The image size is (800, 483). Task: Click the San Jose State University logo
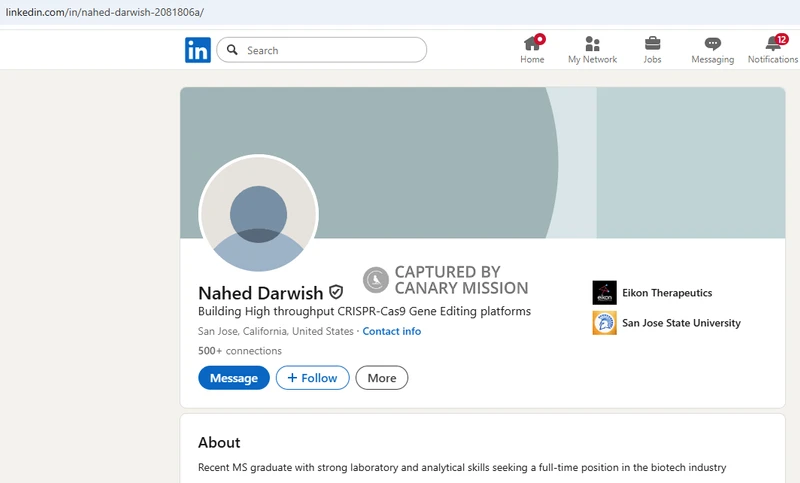(605, 323)
